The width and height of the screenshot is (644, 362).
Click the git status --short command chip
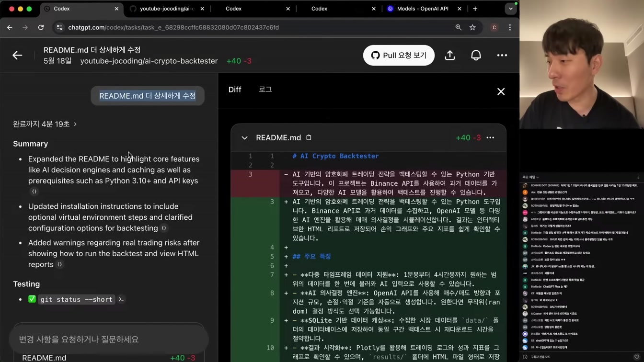point(76,300)
